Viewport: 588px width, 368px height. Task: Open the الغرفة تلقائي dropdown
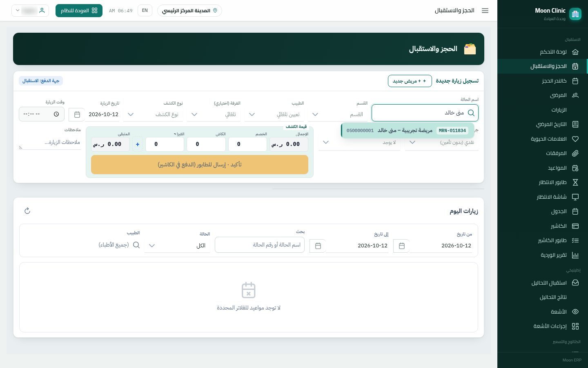[x=214, y=114]
